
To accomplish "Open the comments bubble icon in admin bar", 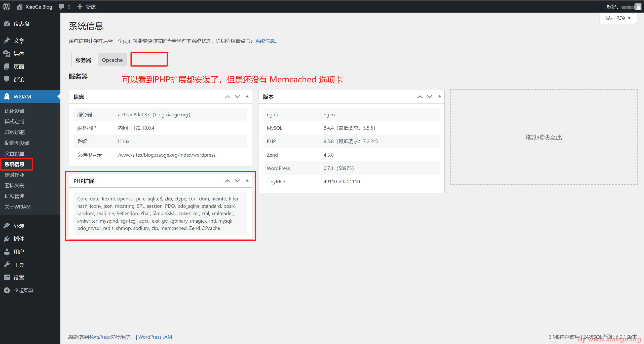I will [x=61, y=7].
